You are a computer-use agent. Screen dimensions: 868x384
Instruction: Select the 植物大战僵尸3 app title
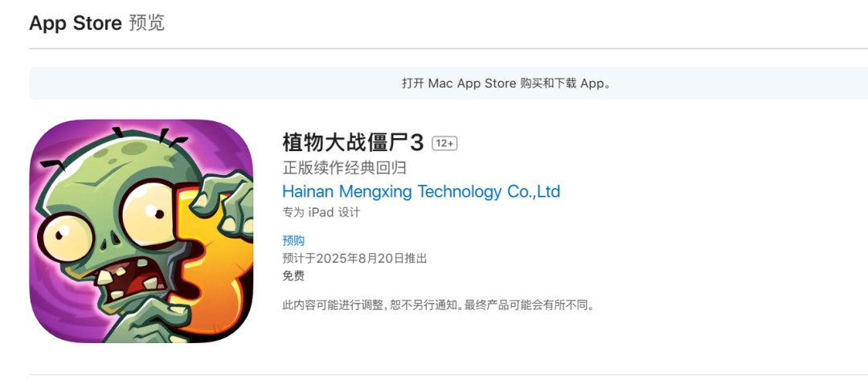352,143
